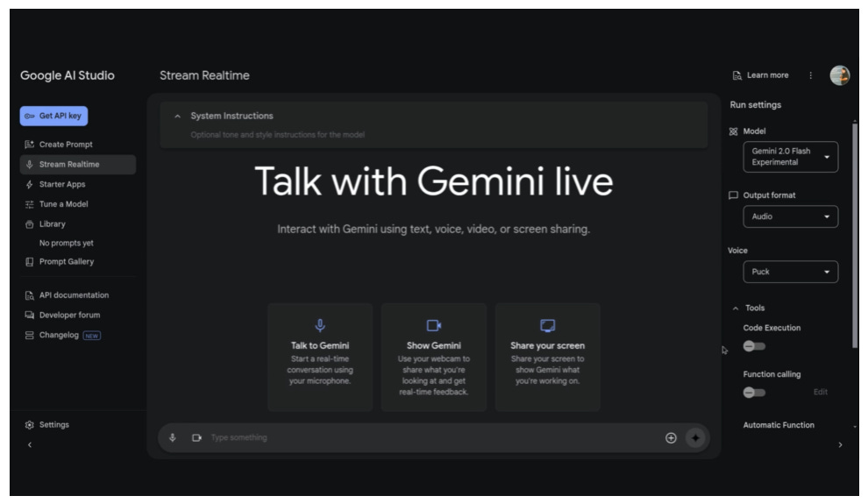Collapse the Tools section
The height and width of the screenshot is (503, 868).
click(x=735, y=308)
